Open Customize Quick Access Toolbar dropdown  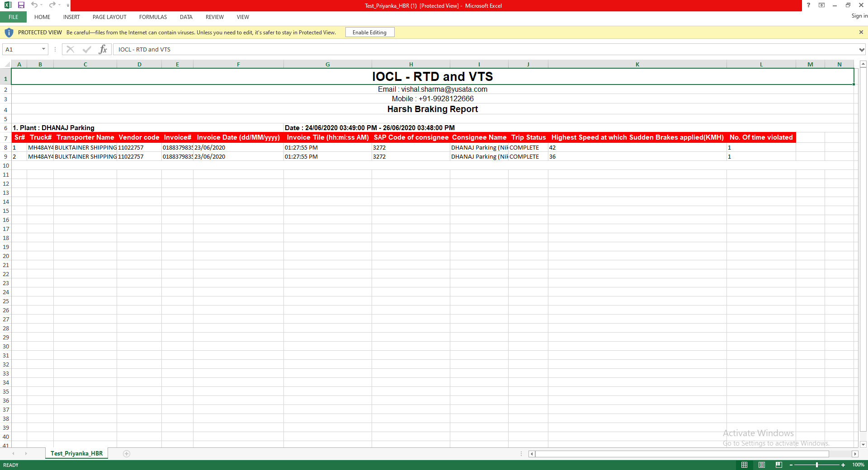(x=68, y=5)
